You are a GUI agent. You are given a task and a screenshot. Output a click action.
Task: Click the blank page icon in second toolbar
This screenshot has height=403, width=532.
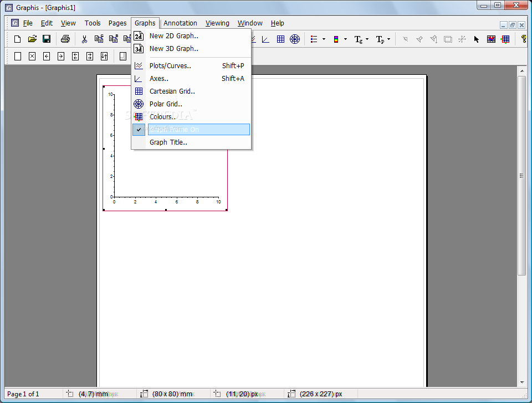point(18,57)
